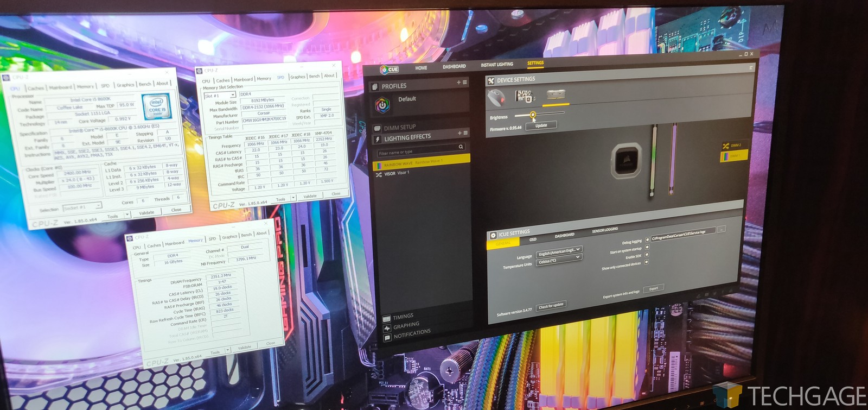
Task: Expand Tools arrow in CPU-Z Memory window
Action: [227, 350]
